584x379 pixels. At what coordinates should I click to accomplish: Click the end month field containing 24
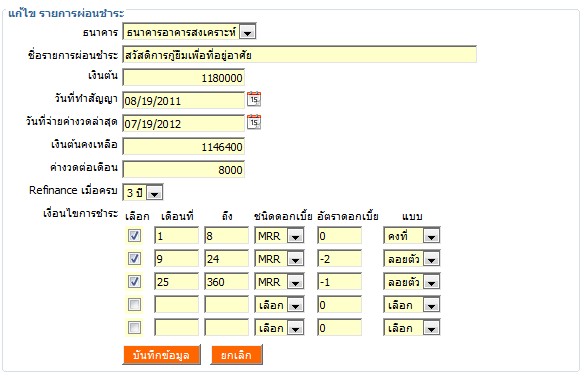tap(226, 259)
